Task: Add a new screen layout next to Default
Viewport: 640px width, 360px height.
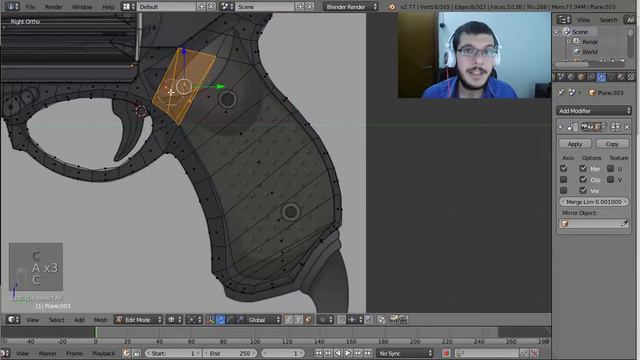Action: click(202, 7)
